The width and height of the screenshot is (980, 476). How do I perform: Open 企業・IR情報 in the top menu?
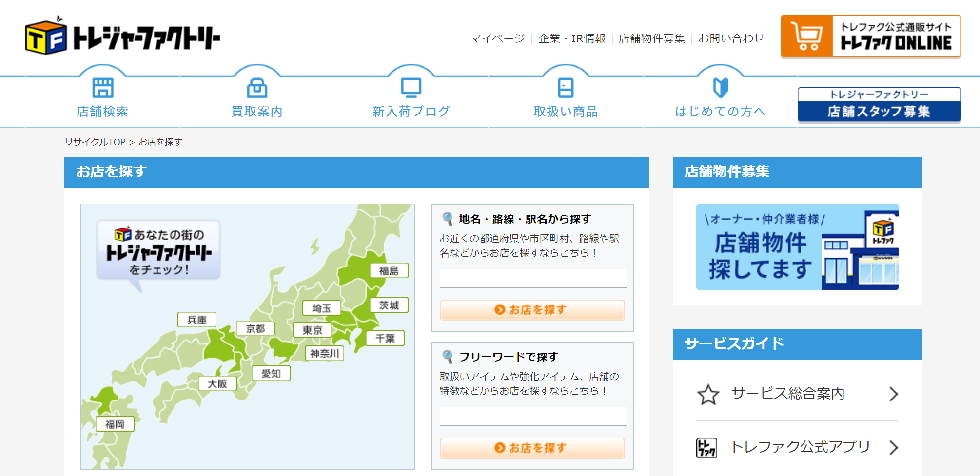[x=572, y=38]
